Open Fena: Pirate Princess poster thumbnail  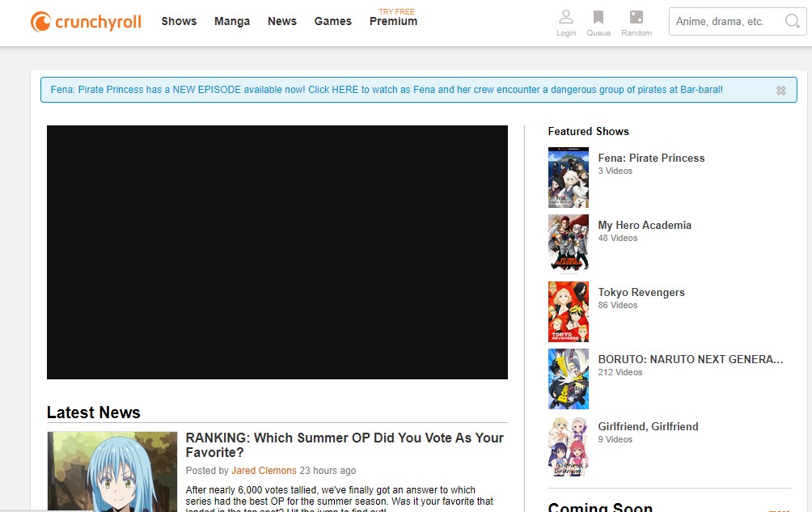click(x=568, y=178)
